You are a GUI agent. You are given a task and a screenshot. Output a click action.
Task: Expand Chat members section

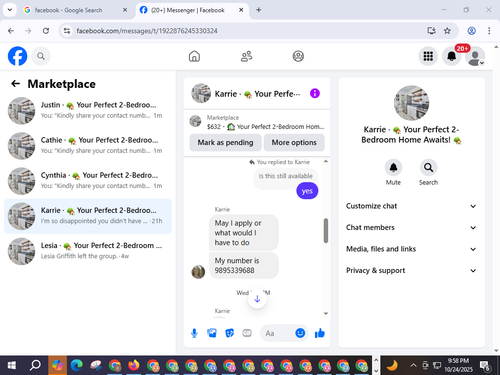pos(411,228)
